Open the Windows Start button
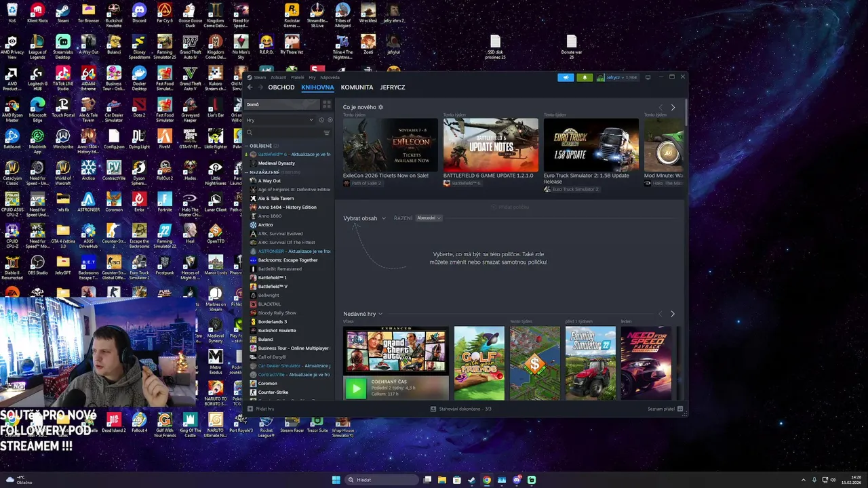Viewport: 868px width, 488px height. coord(336,480)
